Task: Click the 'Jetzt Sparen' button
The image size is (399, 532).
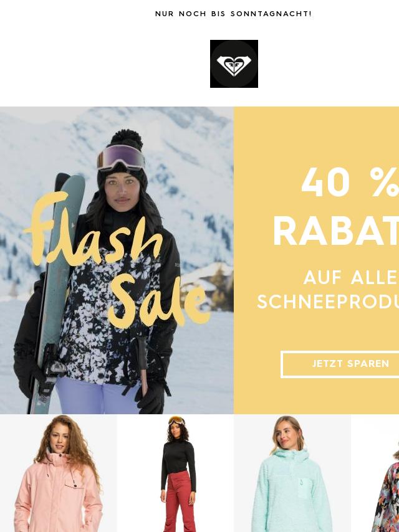Action: 340,364
